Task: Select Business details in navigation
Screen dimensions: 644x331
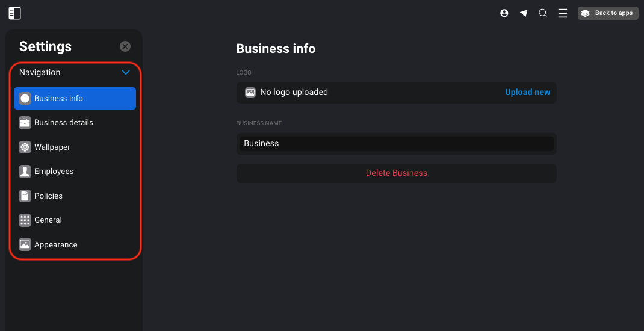Action: tap(75, 123)
